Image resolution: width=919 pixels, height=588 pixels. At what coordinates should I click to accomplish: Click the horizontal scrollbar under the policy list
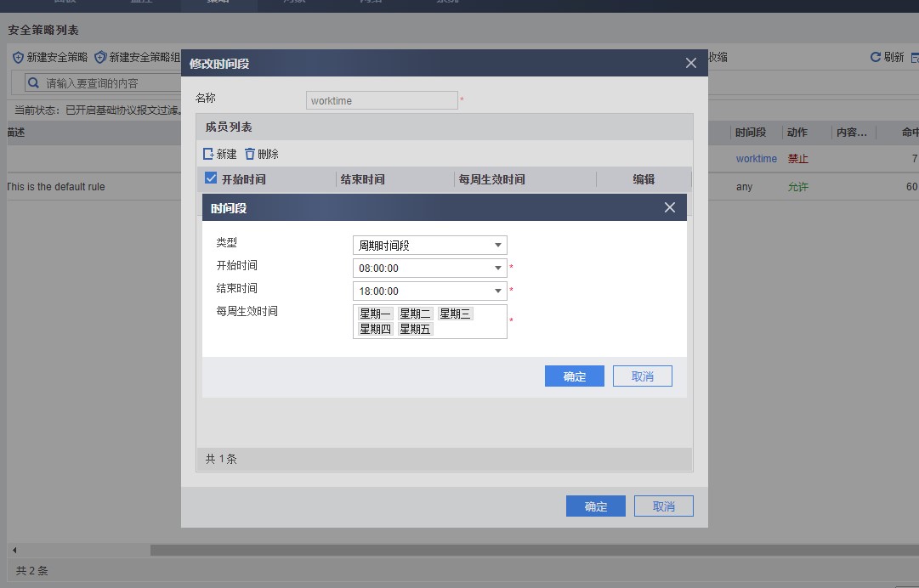(510, 551)
